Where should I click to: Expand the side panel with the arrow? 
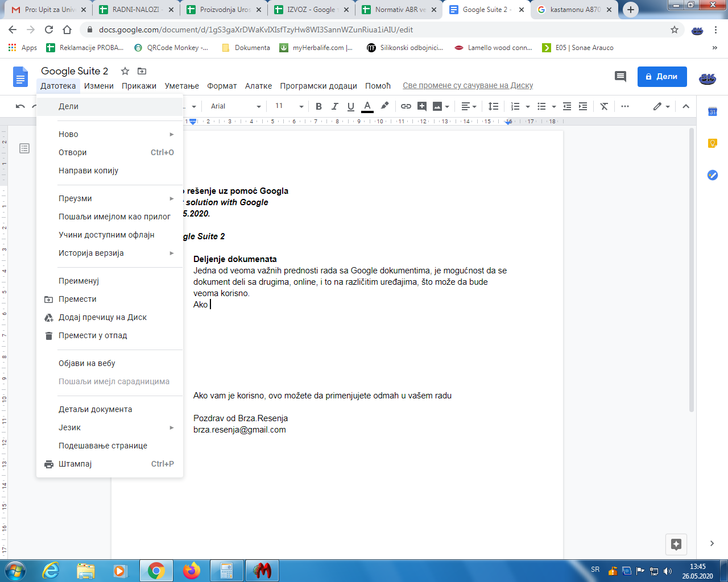click(x=712, y=543)
